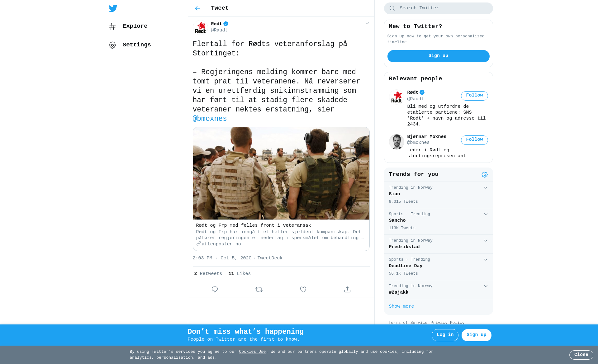
Task: Open Settings in the sidebar
Action: tap(130, 45)
